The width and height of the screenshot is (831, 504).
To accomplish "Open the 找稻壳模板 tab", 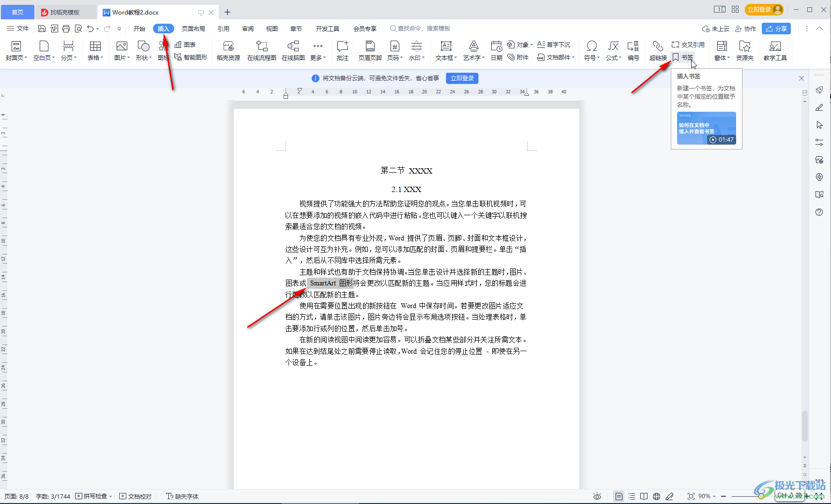I will pos(65,12).
